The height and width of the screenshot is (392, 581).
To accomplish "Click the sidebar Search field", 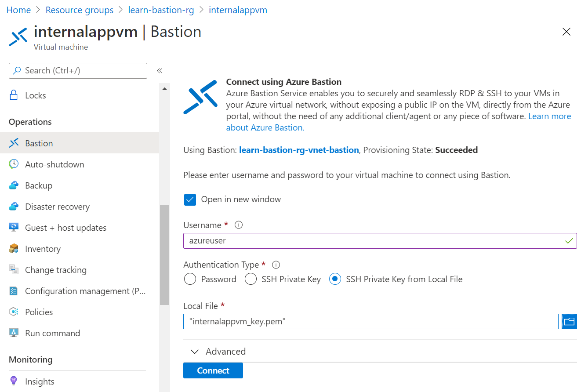I will point(78,71).
